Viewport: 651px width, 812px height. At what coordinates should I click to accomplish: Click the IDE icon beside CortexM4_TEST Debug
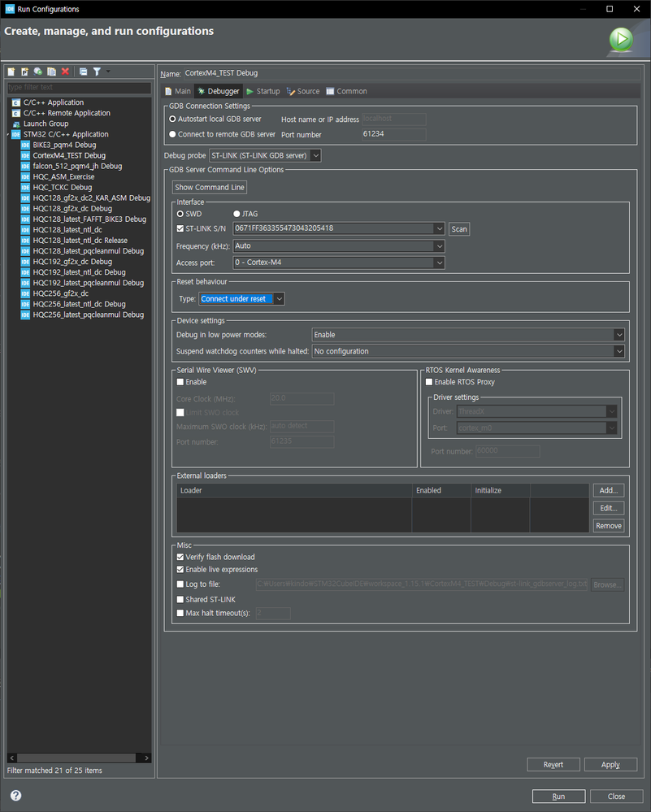[25, 155]
